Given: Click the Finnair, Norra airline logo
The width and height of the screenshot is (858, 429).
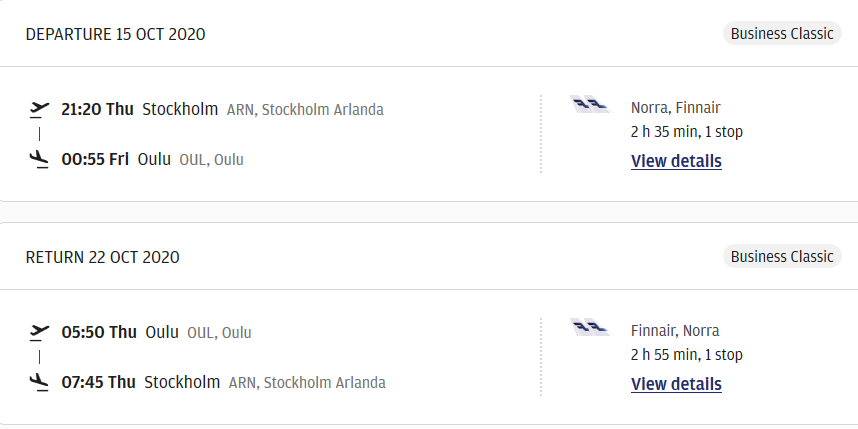Looking at the screenshot, I should pyautogui.click(x=592, y=327).
